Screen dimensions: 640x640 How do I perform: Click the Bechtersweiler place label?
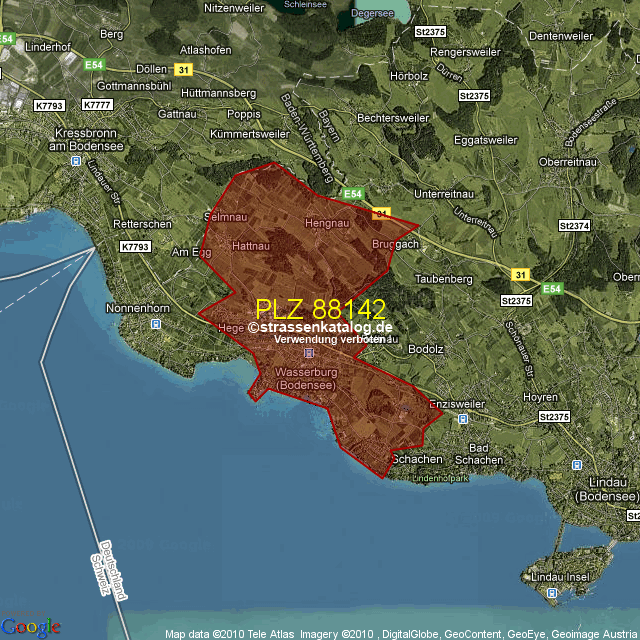(393, 117)
